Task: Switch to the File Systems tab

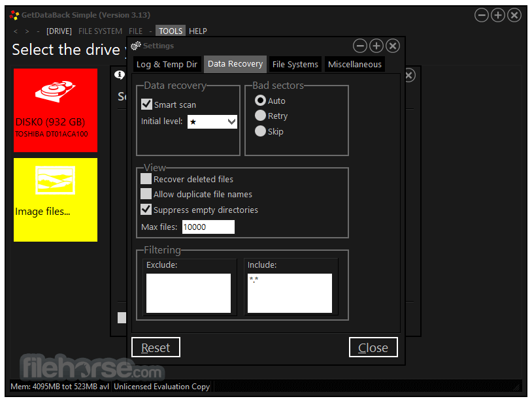Action: click(295, 65)
